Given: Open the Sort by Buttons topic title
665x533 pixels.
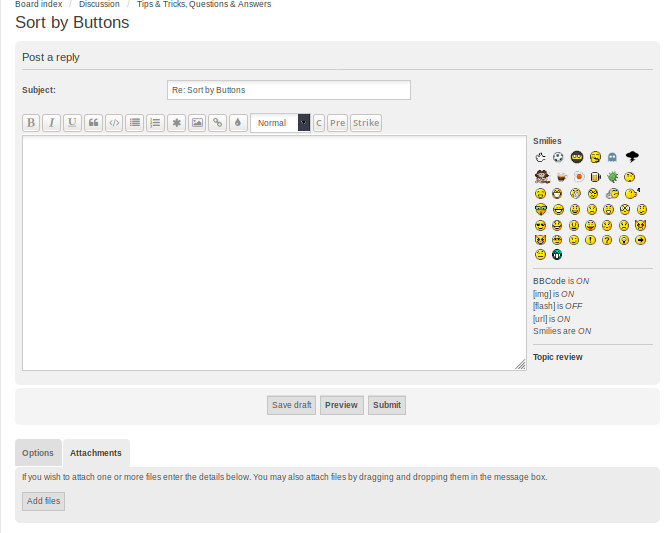Looking at the screenshot, I should click(x=72, y=22).
